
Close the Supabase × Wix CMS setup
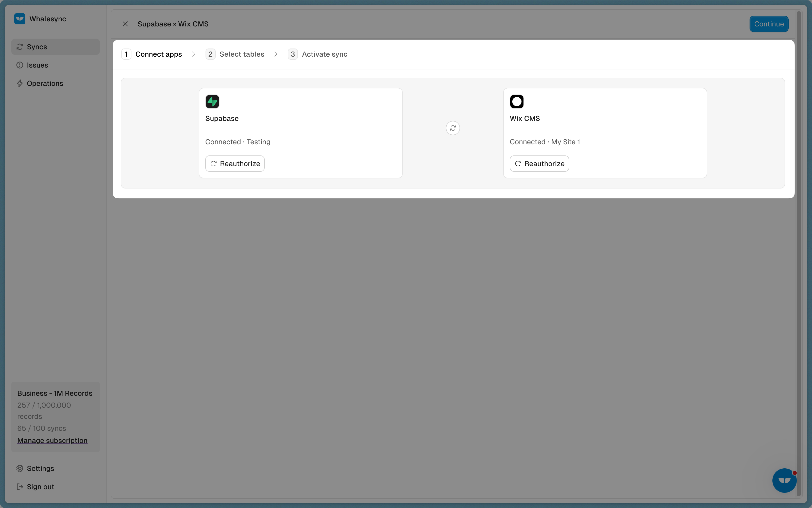point(125,24)
